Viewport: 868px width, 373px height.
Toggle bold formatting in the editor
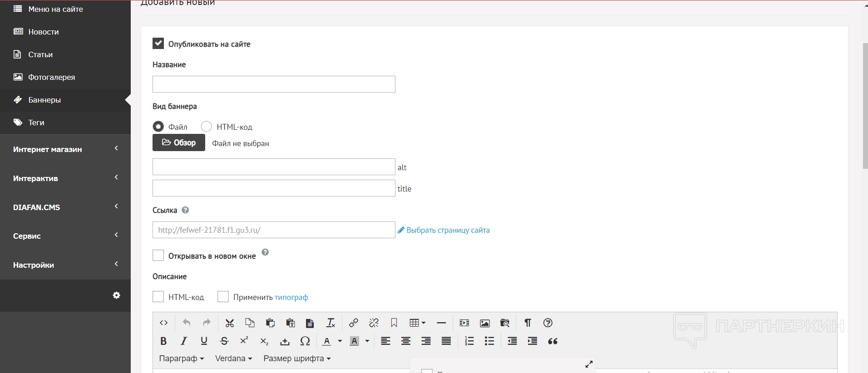(x=163, y=341)
